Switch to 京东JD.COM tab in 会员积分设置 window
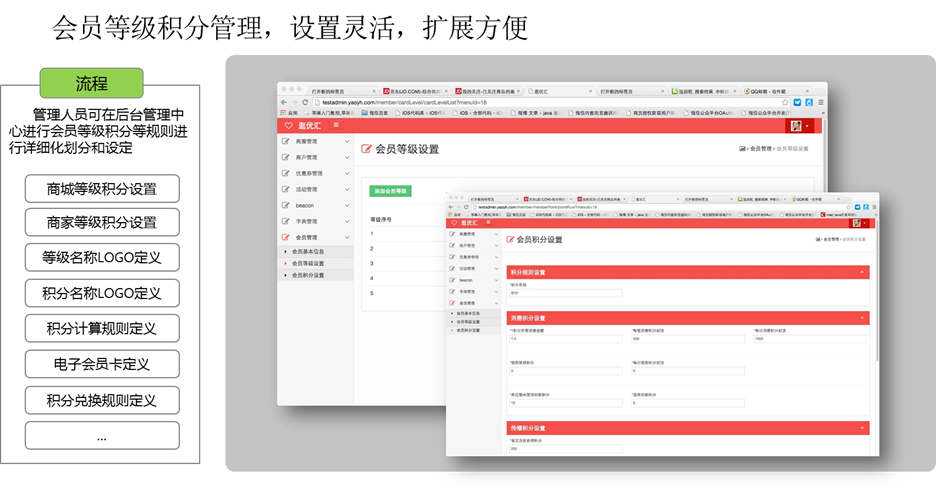The image size is (936, 492). click(x=546, y=199)
